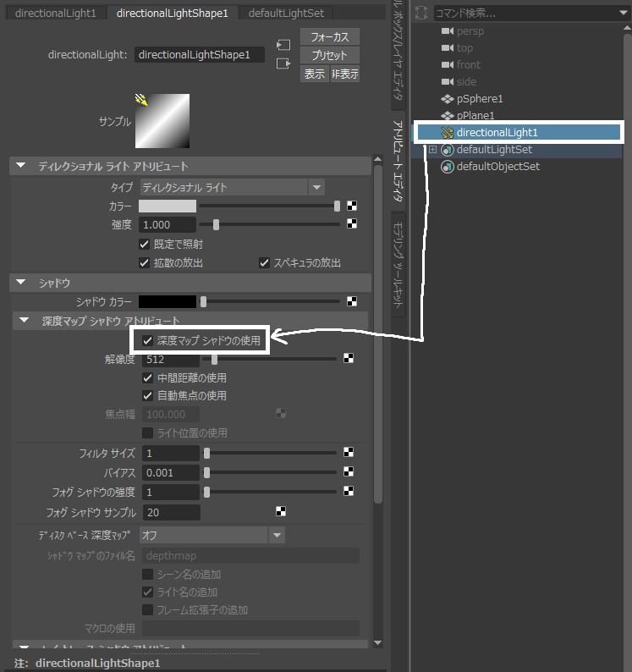This screenshot has width=632, height=672.
Task: Click the 強度 value field
Action: click(168, 224)
